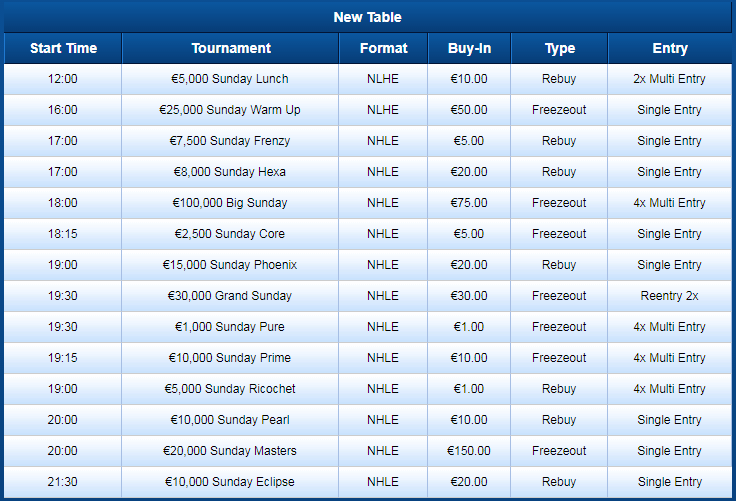
Task: Select the €100,000 Big Sunday tournament
Action: [230, 203]
